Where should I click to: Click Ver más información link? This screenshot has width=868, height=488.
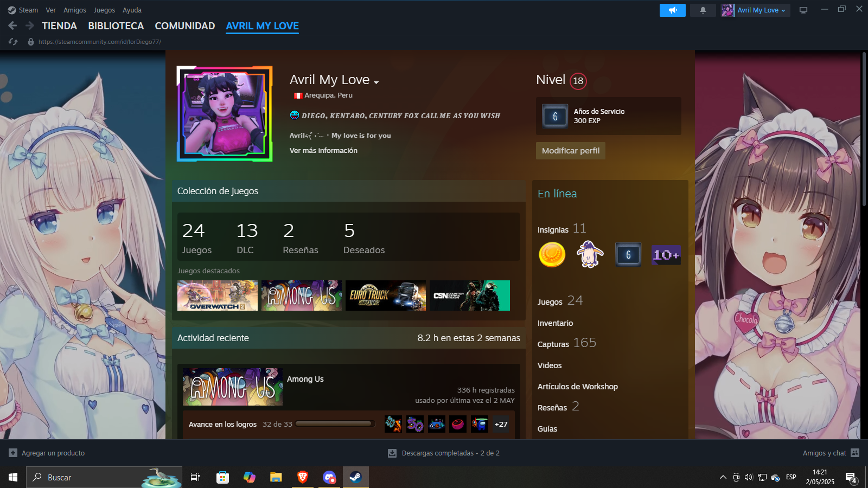coord(323,151)
